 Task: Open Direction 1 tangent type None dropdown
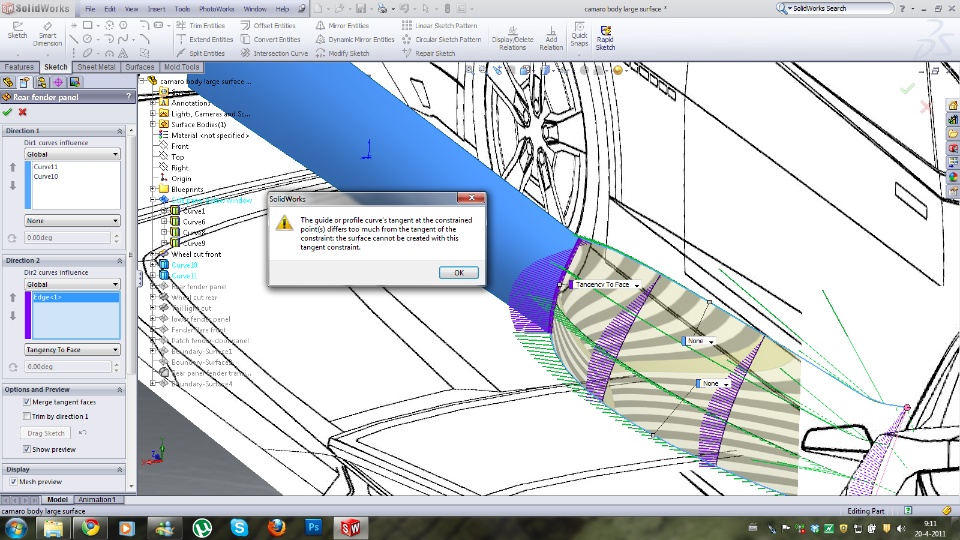72,220
